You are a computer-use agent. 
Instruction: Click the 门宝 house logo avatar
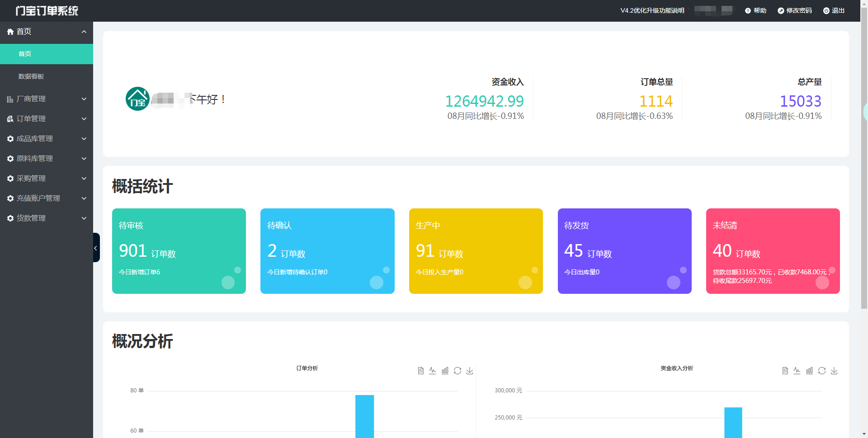[137, 99]
